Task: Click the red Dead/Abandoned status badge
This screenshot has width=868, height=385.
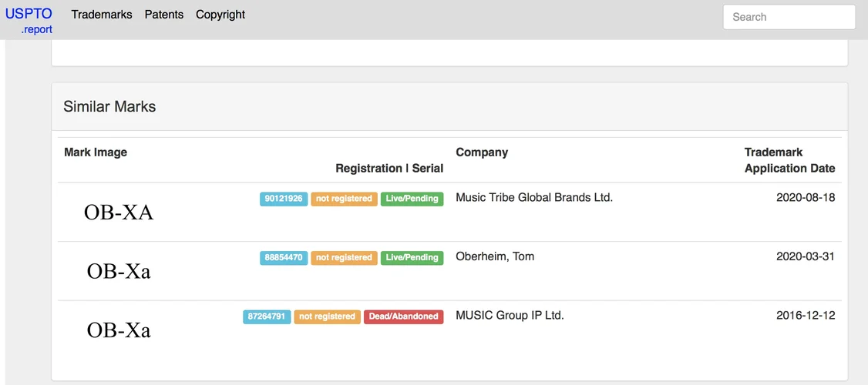Action: (x=403, y=316)
